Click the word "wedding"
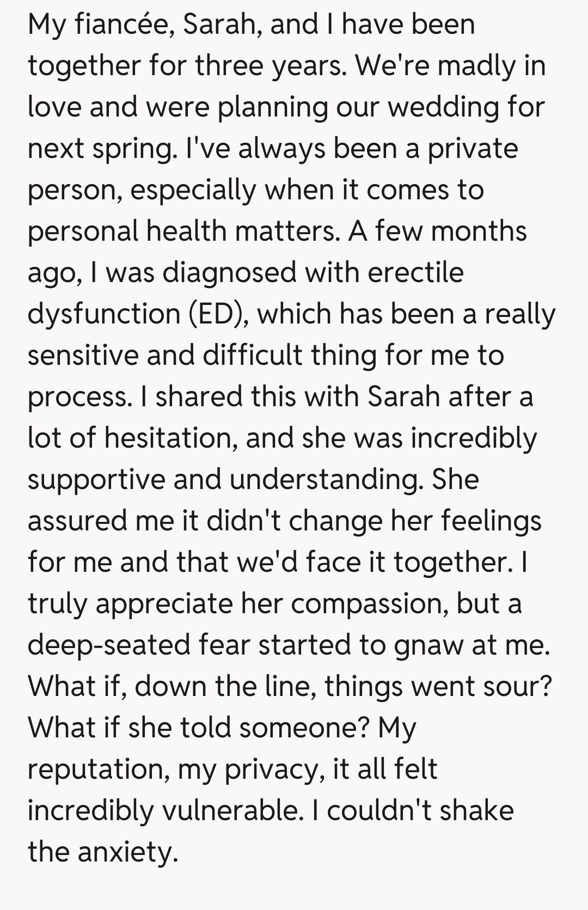 [444, 107]
